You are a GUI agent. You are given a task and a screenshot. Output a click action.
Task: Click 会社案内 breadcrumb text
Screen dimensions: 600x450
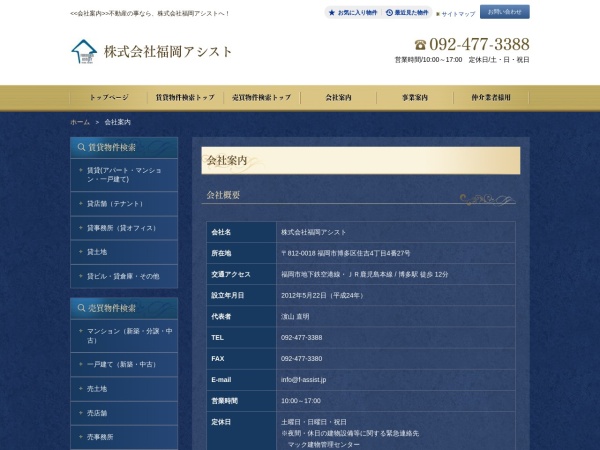[x=117, y=122]
